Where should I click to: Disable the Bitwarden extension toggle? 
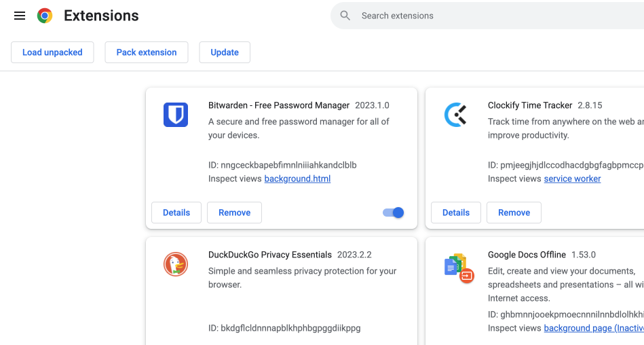pyautogui.click(x=394, y=213)
